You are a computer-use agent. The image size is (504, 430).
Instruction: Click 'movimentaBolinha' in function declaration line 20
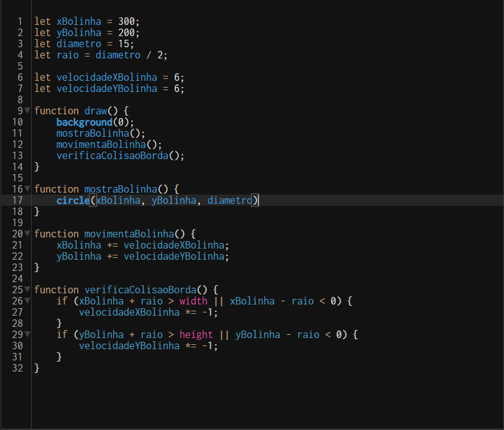pos(129,234)
